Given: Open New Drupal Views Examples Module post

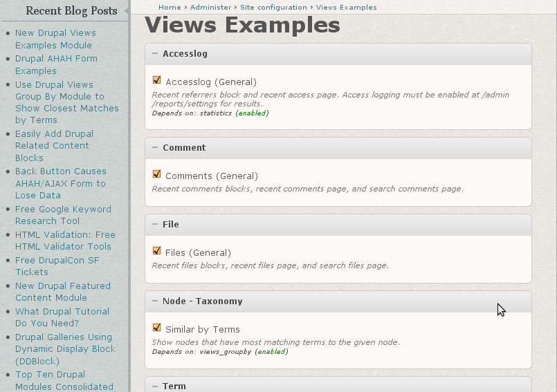Looking at the screenshot, I should [x=55, y=39].
